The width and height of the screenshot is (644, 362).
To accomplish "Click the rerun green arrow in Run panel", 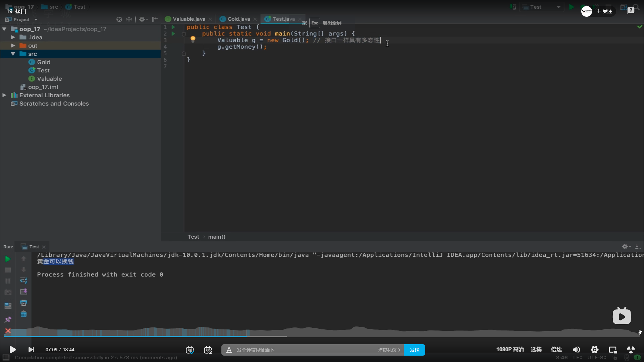I will [x=8, y=259].
